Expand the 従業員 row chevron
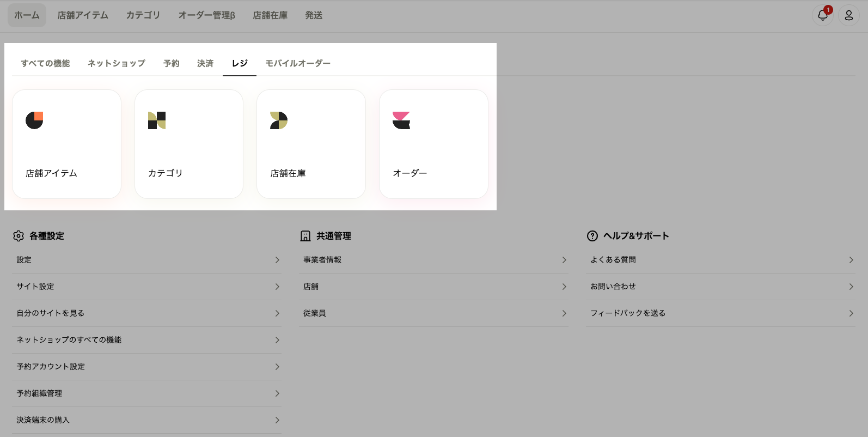Image resolution: width=868 pixels, height=437 pixels. pyautogui.click(x=564, y=313)
